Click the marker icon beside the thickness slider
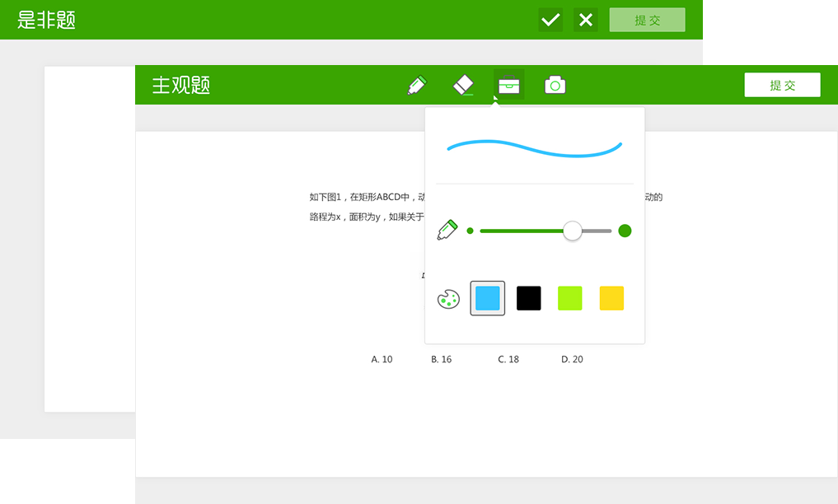 click(447, 230)
